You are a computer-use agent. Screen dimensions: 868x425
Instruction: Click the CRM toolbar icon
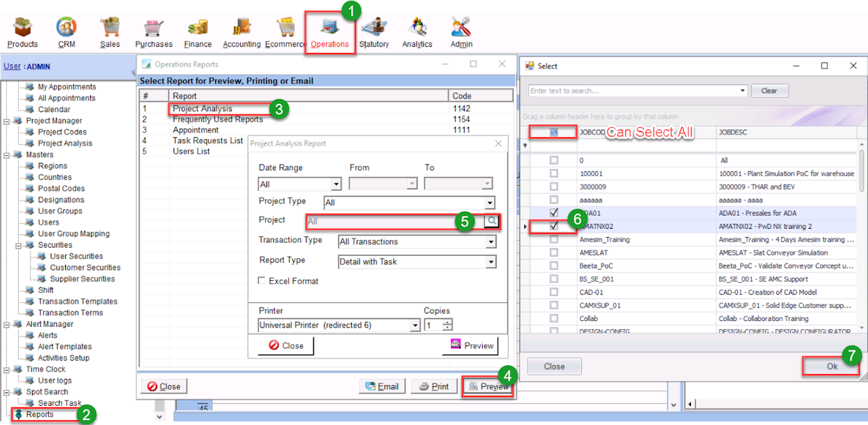pos(66,29)
